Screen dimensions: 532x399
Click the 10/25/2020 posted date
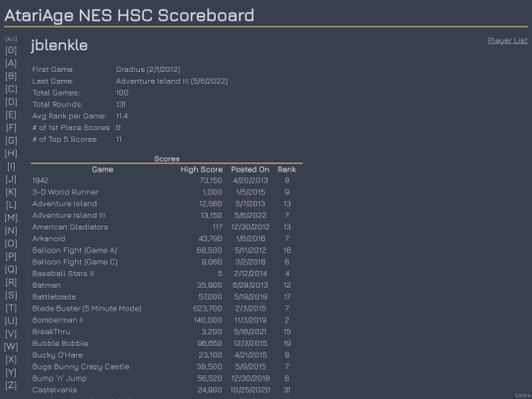[x=250, y=390]
